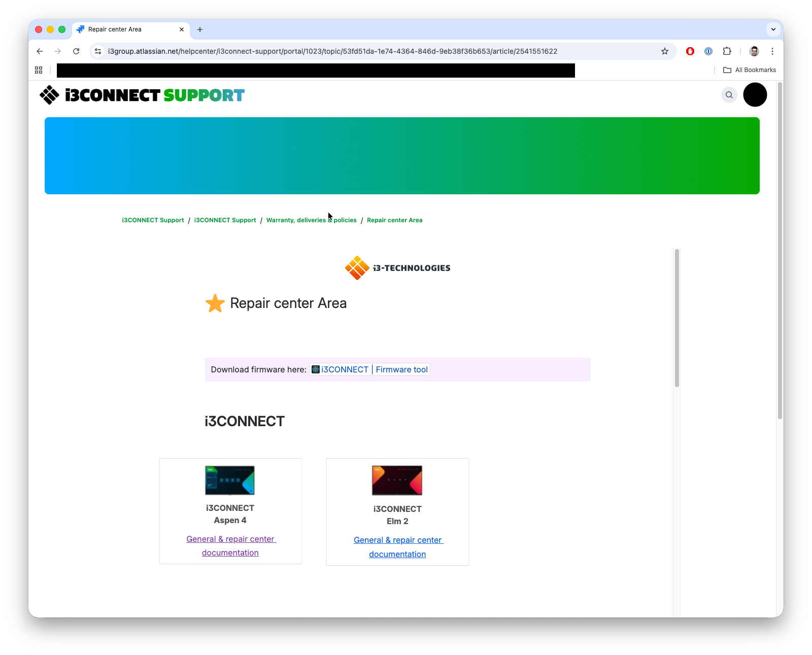This screenshot has height=655, width=812.
Task: Click the reload page icon
Action: (76, 51)
